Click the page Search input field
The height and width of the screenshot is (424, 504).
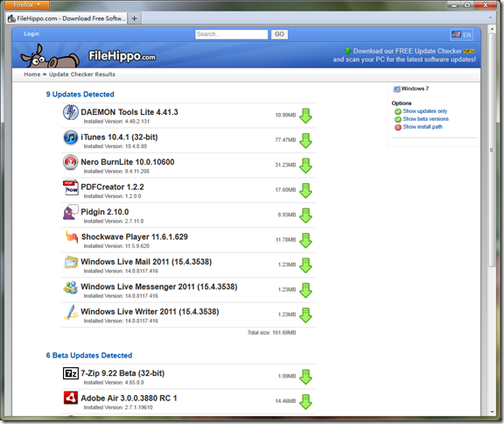tap(231, 34)
